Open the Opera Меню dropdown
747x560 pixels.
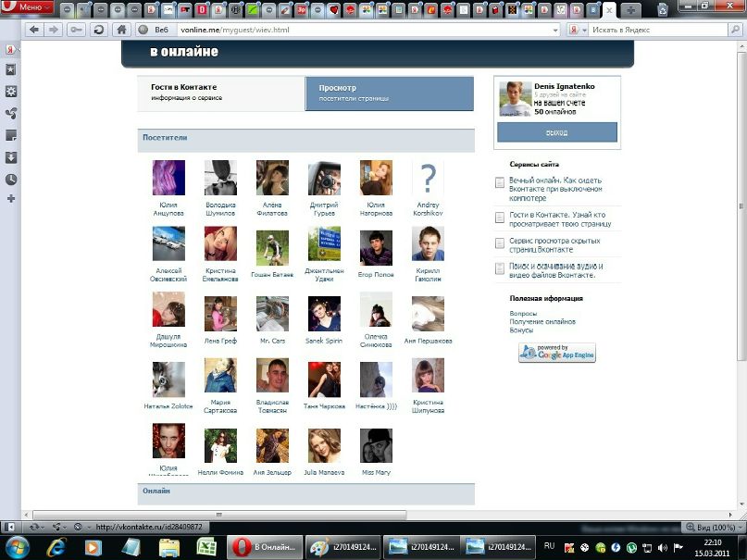(x=27, y=6)
